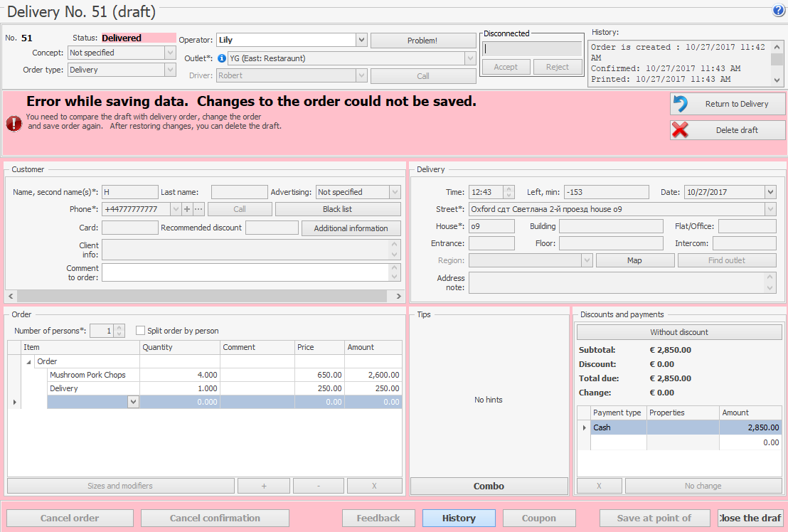
Task: Click the red error warning icon
Action: [x=14, y=123]
